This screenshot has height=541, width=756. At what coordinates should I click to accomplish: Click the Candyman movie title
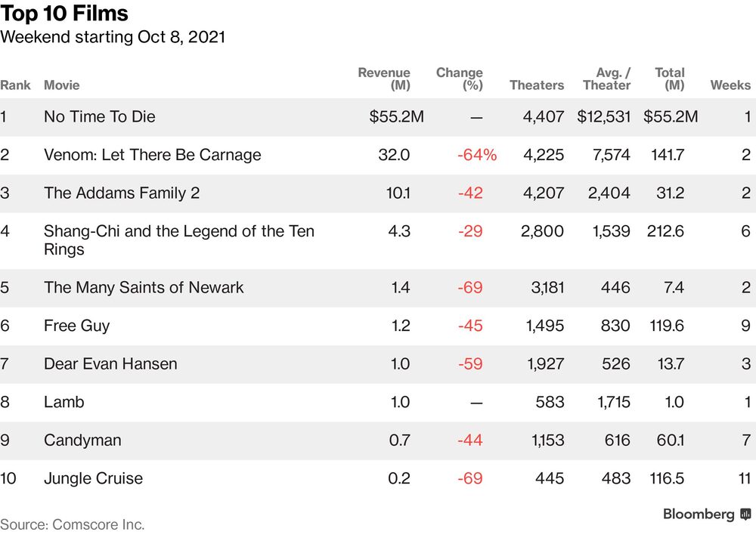(x=82, y=440)
